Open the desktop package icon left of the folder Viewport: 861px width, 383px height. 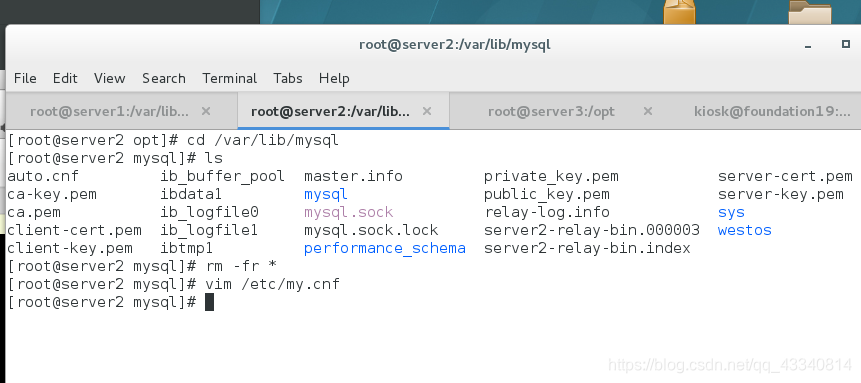(679, 12)
